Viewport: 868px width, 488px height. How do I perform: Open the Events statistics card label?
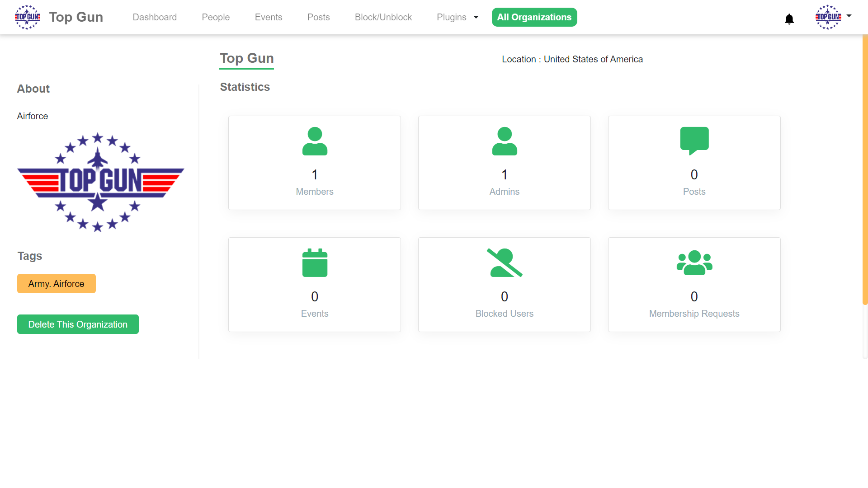pyautogui.click(x=315, y=314)
